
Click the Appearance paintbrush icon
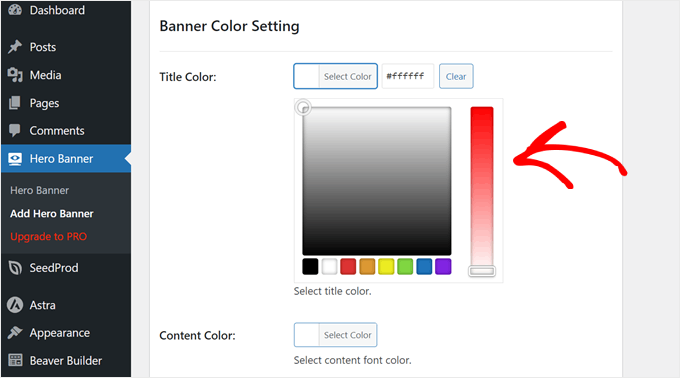(x=15, y=332)
